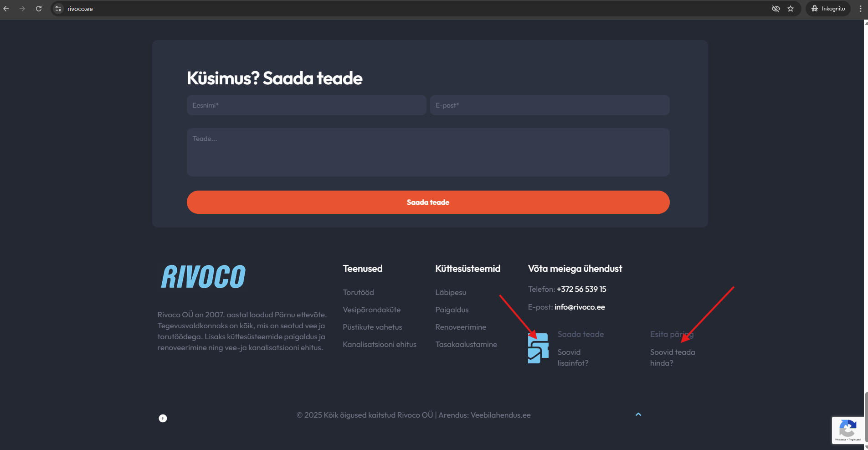The height and width of the screenshot is (450, 868).
Task: Bookmark this page with the star icon
Action: pyautogui.click(x=791, y=9)
